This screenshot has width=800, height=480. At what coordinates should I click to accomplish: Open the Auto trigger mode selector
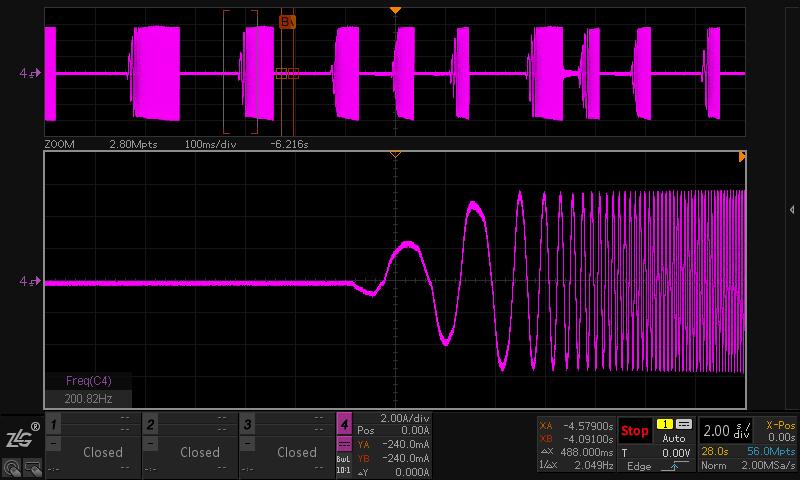pyautogui.click(x=674, y=438)
